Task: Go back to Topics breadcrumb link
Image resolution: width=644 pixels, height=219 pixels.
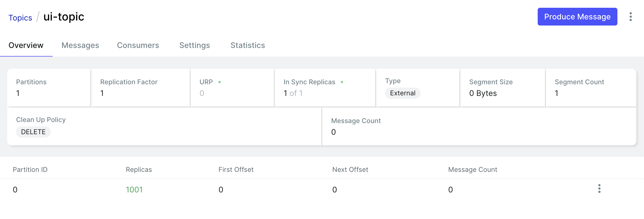Action: tap(20, 18)
